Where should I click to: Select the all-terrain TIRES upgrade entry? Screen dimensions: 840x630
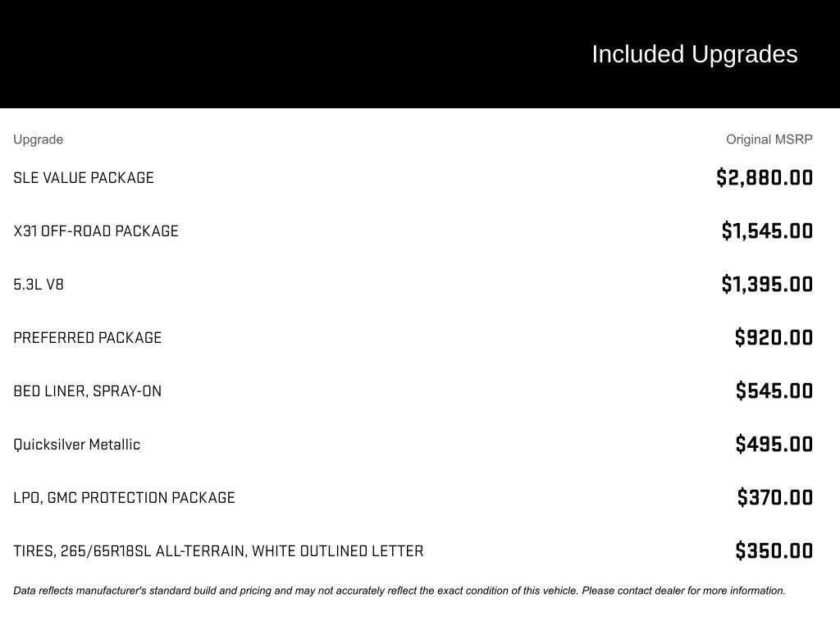tap(218, 551)
